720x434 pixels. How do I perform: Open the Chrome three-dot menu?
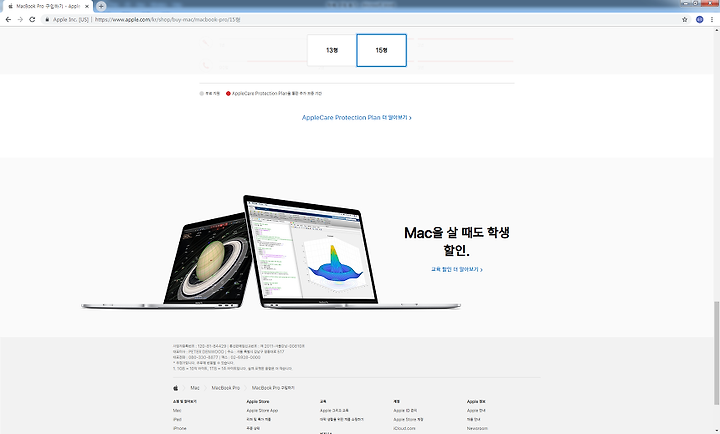point(712,19)
